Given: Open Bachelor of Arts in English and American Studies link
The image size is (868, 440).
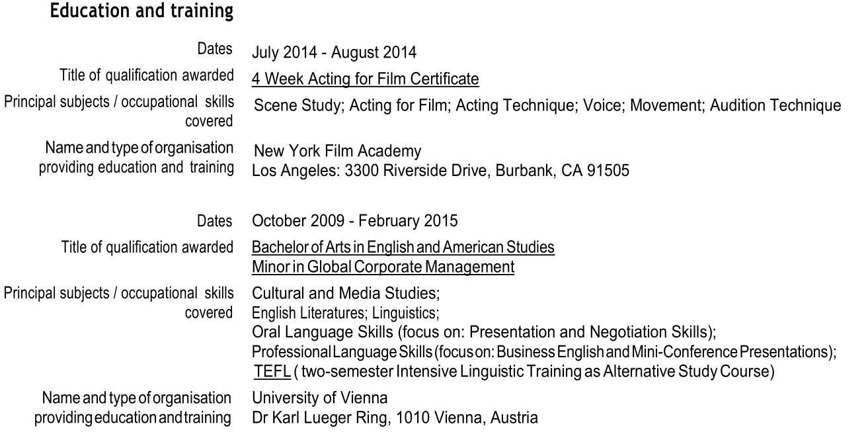Looking at the screenshot, I should pos(403,247).
